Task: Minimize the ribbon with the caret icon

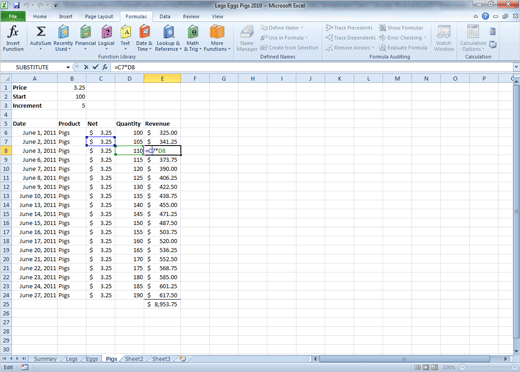Action: tap(476, 16)
